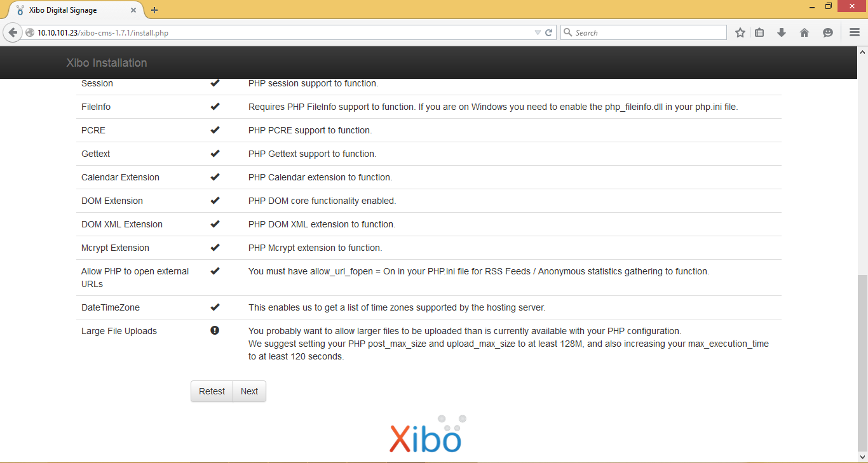Reload the install.php page
The image size is (868, 463).
(x=549, y=32)
